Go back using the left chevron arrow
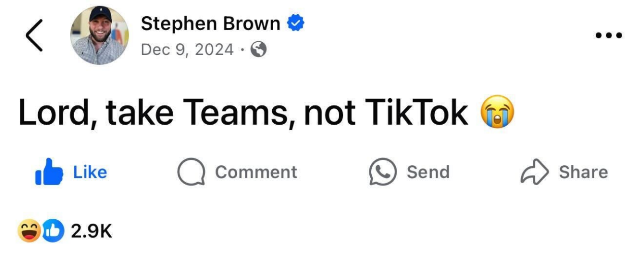644x262 pixels. point(34,36)
